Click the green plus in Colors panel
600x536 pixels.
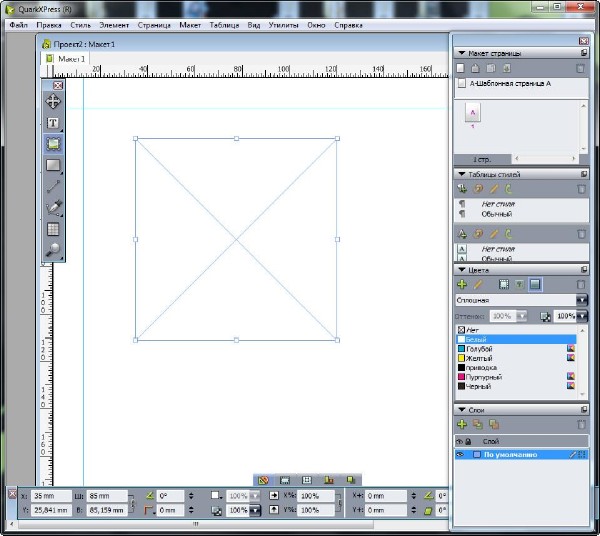coord(462,285)
